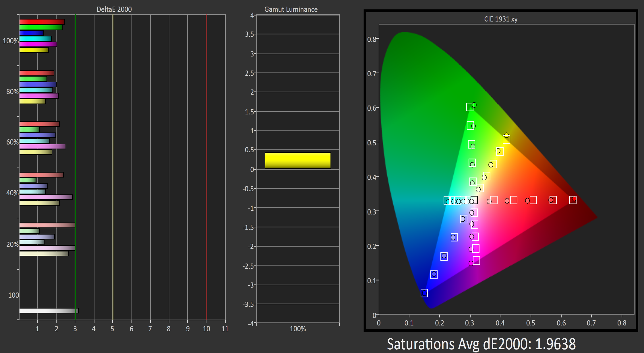Viewport: 644px width, 353px height.
Task: Select the black white-point square in CIE chart
Action: tap(474, 200)
